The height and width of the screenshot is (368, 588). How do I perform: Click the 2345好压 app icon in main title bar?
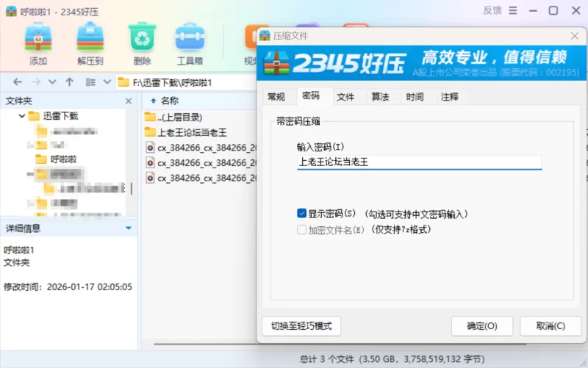tap(11, 11)
